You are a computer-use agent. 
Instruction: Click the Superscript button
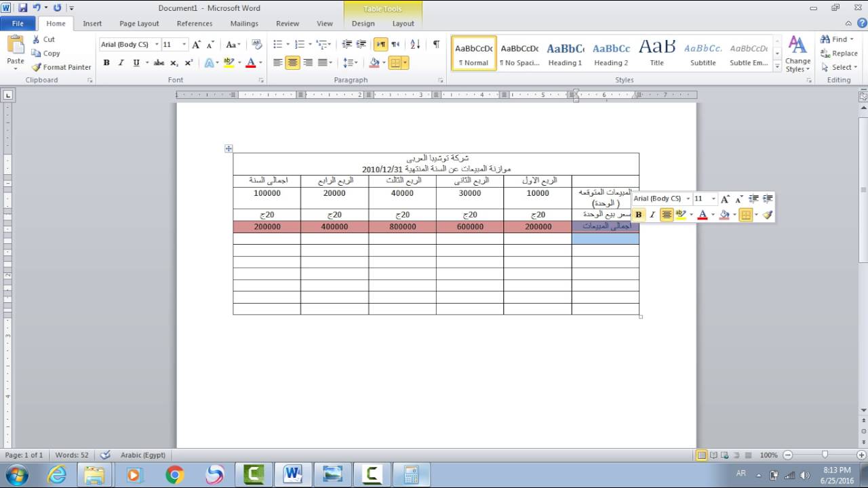click(189, 62)
